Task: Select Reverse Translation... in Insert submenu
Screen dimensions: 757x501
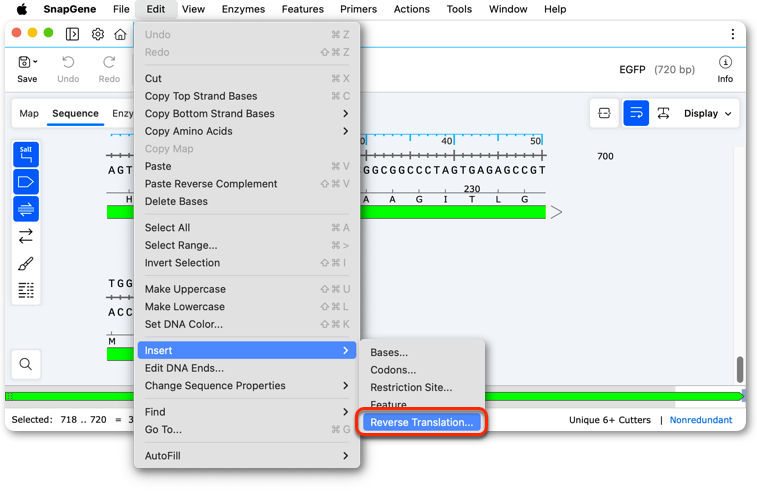Action: (x=422, y=422)
